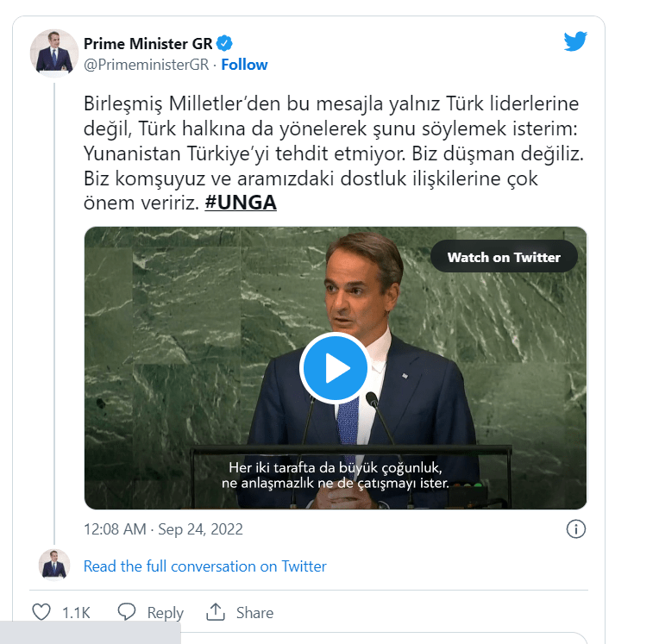The height and width of the screenshot is (644, 659).
Task: Click the Twitter bird logo
Action: (x=575, y=41)
